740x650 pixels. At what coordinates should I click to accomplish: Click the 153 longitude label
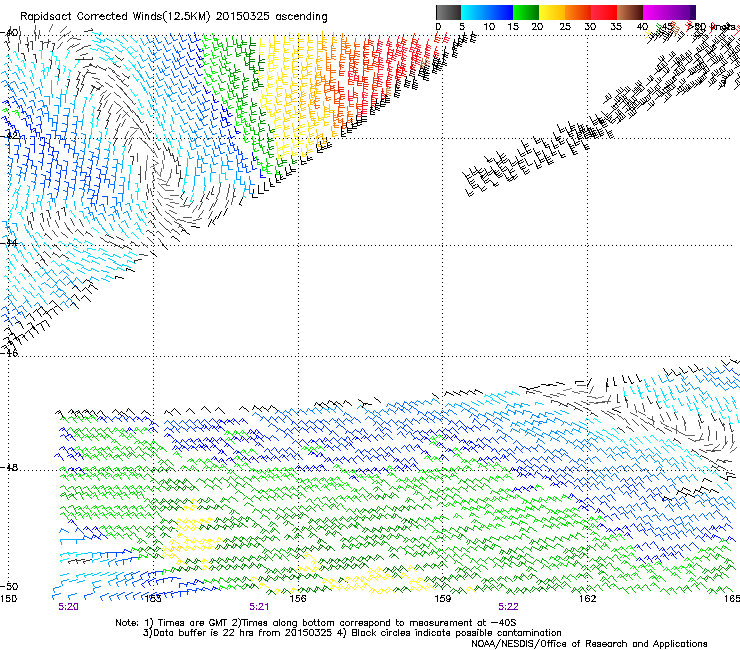[x=153, y=599]
